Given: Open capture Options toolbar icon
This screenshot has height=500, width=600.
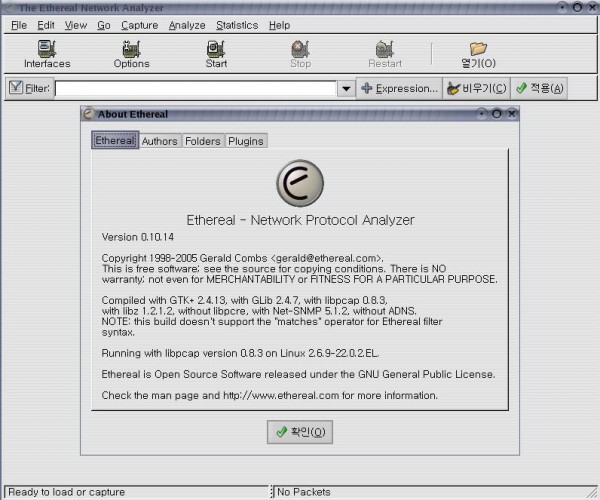Looking at the screenshot, I should tap(131, 54).
